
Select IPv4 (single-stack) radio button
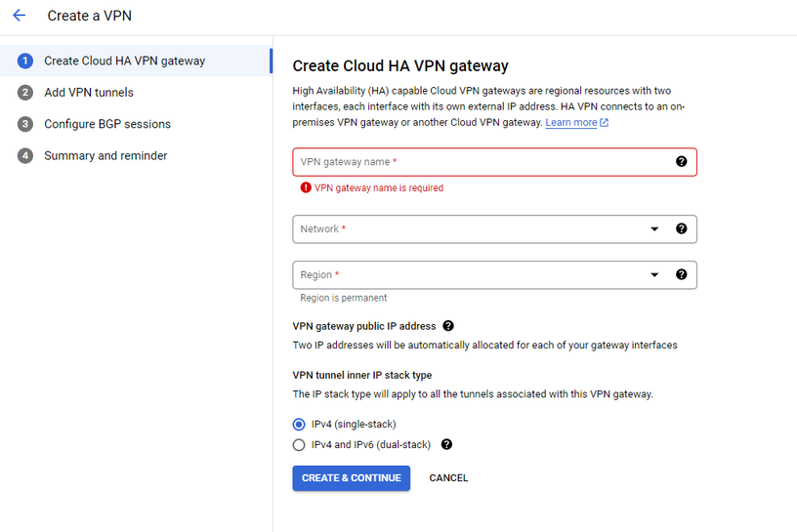(x=299, y=425)
